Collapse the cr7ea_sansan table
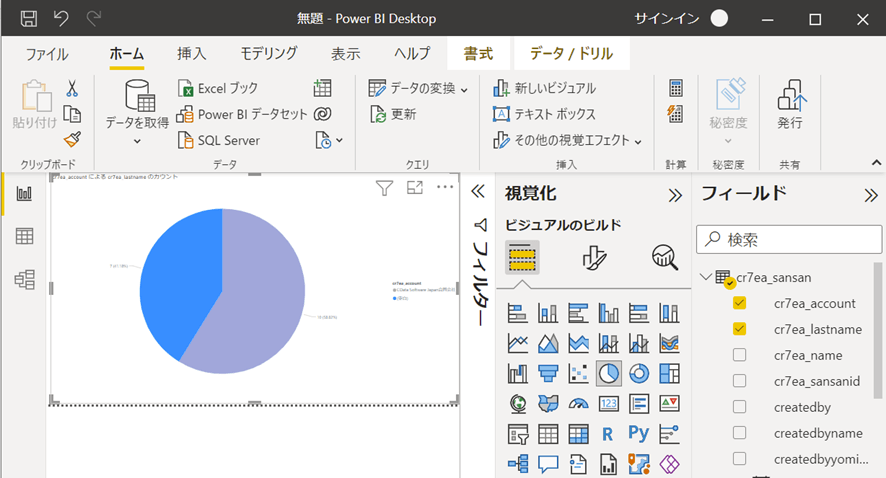Screen dimensions: 886x478 pos(705,277)
